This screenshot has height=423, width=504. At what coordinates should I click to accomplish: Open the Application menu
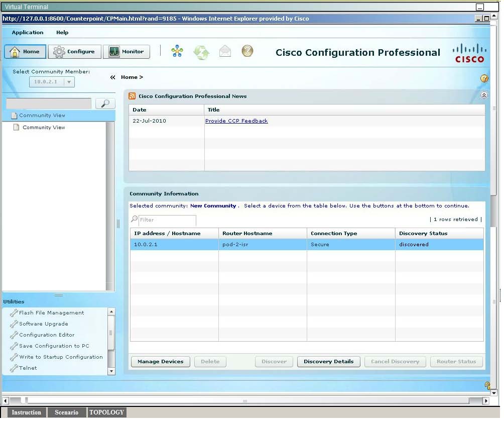click(x=28, y=33)
